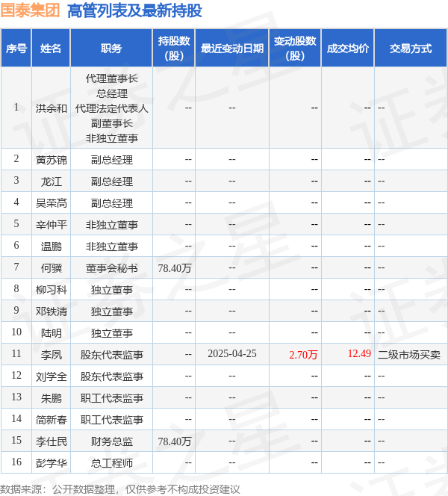448x496 pixels.
Task: Click the name 何骥
Action: [x=52, y=268]
